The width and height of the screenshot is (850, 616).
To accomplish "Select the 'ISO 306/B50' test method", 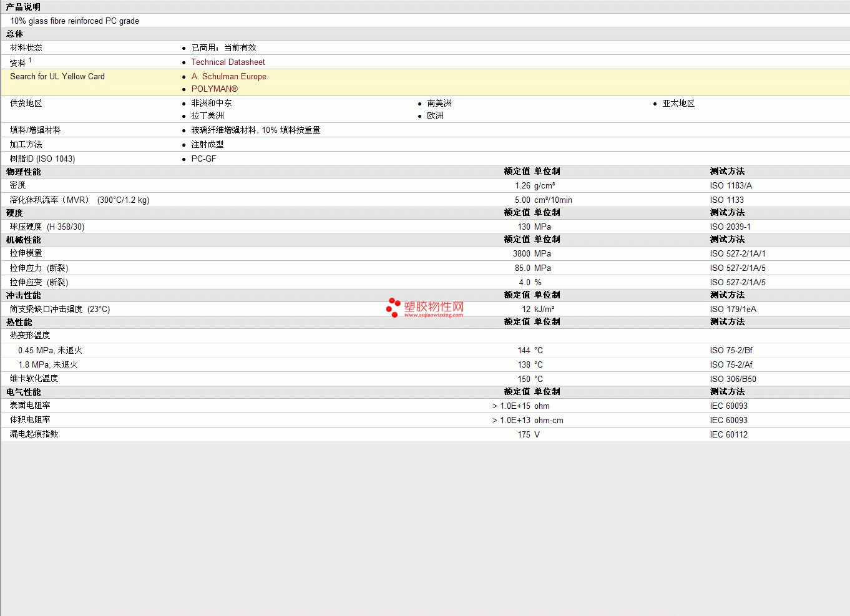I will pos(733,379).
